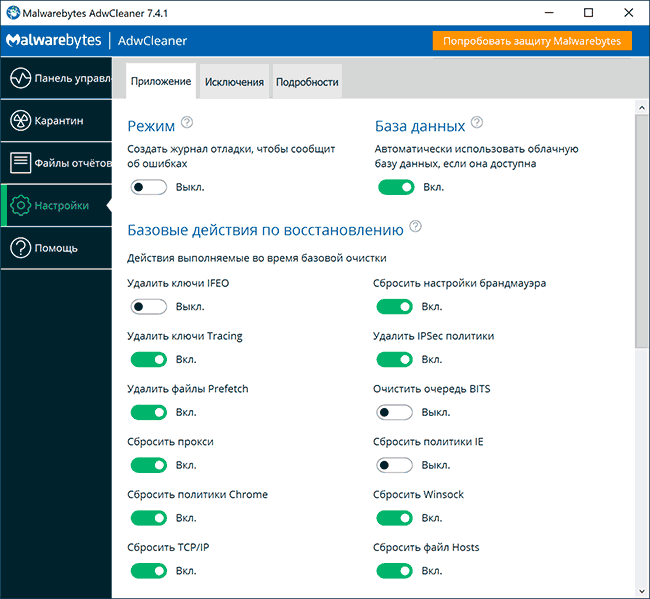Toggle Удалить ключи IFEO on
The image size is (650, 599).
tap(149, 307)
